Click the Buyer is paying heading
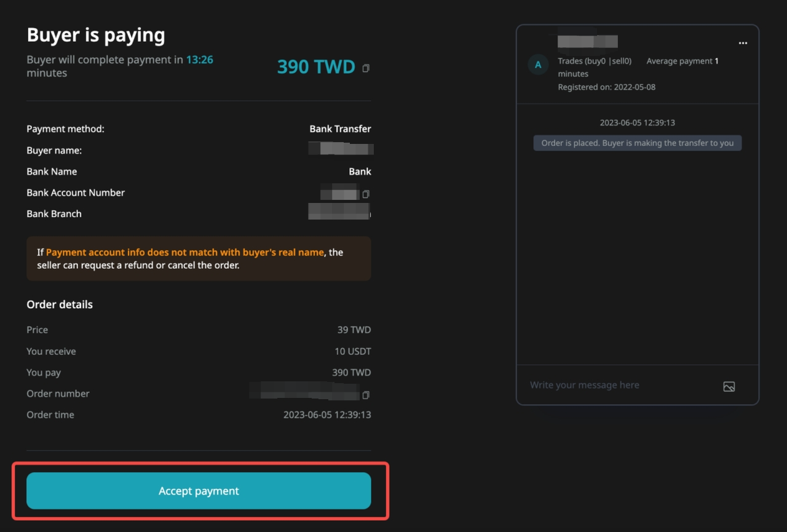 coord(96,35)
